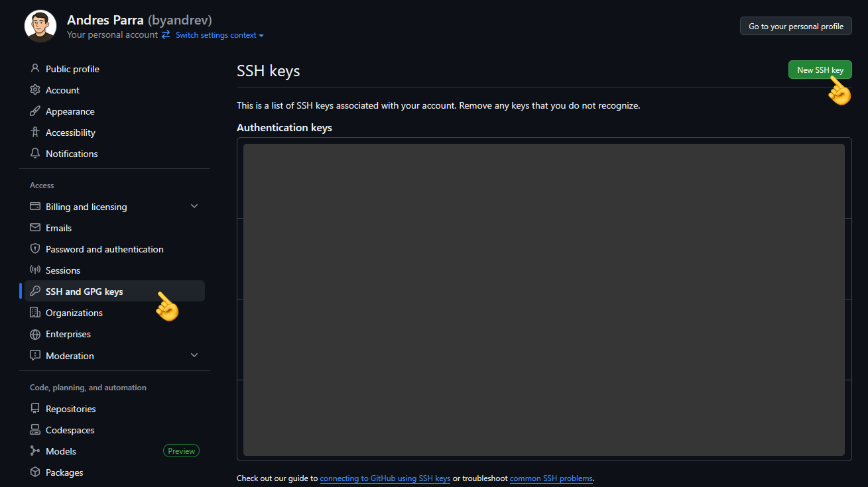
Task: Select Codespaces in the sidebar
Action: 69,429
